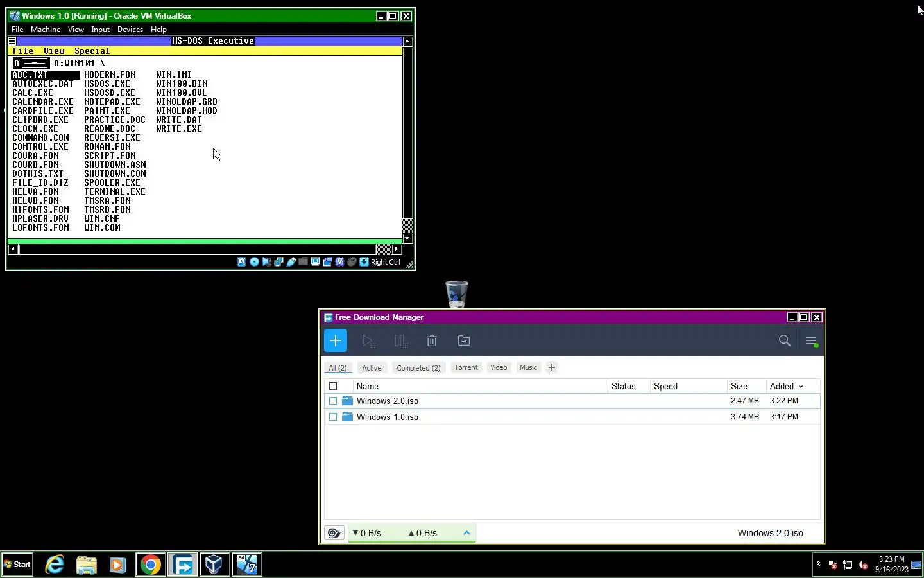Click the Internet Explorer taskbar icon
Image resolution: width=924 pixels, height=578 pixels.
[x=55, y=565]
